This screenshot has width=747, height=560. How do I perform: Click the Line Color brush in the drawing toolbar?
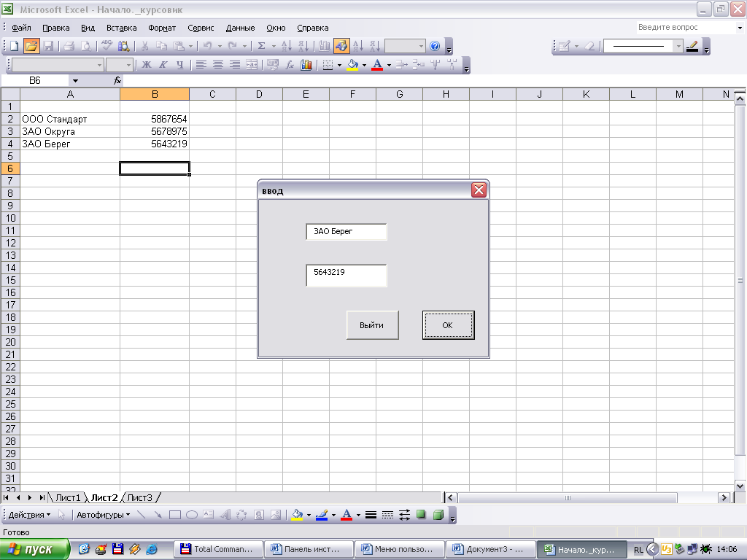[x=322, y=515]
